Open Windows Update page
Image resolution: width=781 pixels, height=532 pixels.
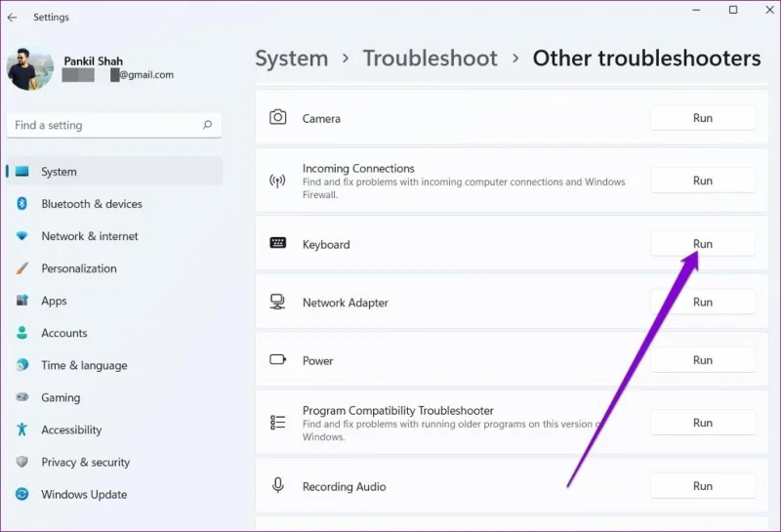click(x=114, y=494)
